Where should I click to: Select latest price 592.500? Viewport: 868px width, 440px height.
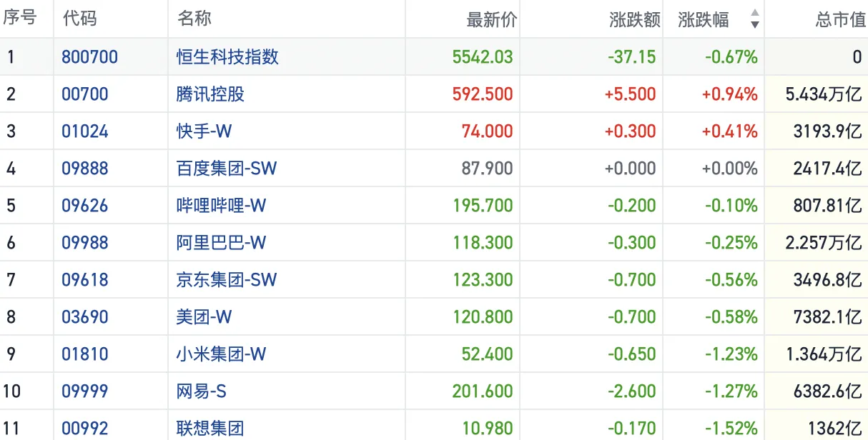point(483,94)
